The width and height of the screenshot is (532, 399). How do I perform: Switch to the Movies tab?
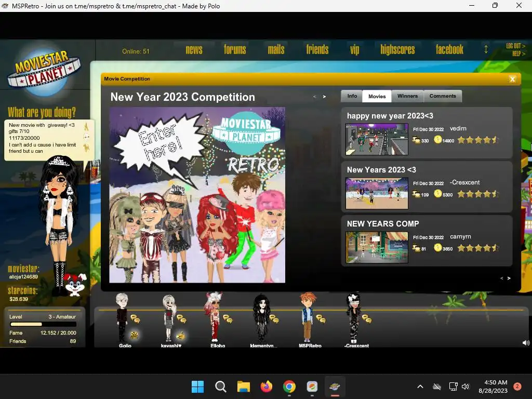[x=377, y=96]
